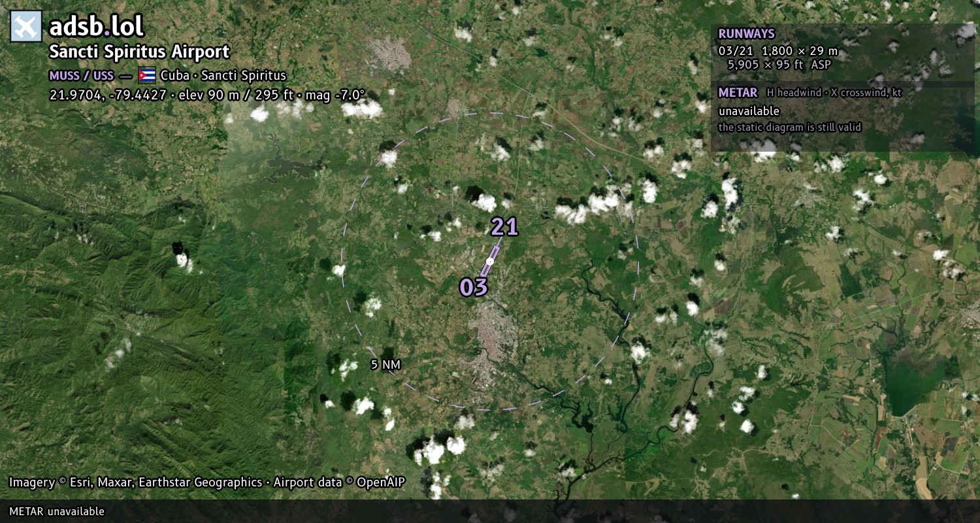The width and height of the screenshot is (980, 523).
Task: Click the METAR panel heading
Action: pyautogui.click(x=738, y=93)
